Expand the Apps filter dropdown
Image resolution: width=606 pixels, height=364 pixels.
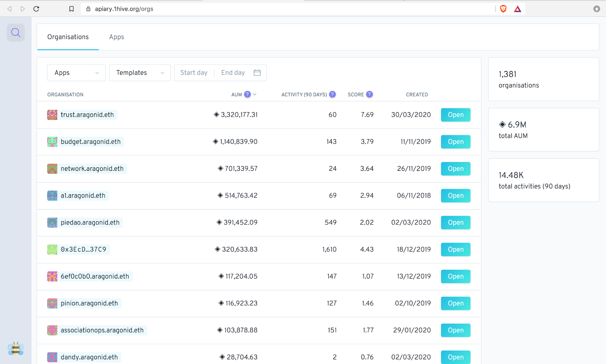tap(76, 73)
